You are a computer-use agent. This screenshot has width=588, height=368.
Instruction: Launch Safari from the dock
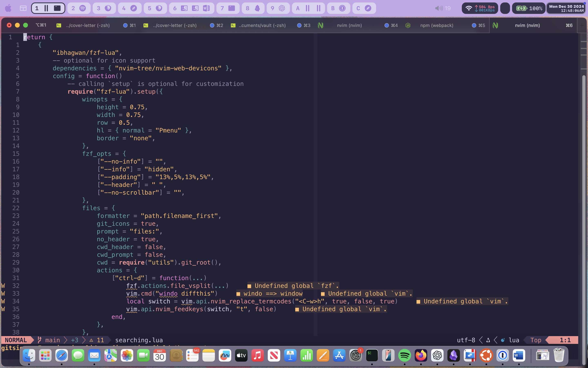(61, 356)
